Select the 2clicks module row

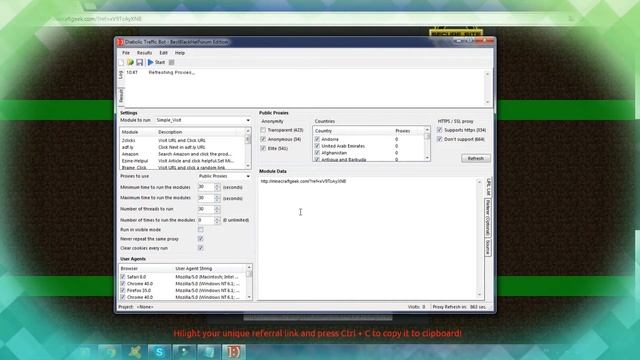point(182,140)
